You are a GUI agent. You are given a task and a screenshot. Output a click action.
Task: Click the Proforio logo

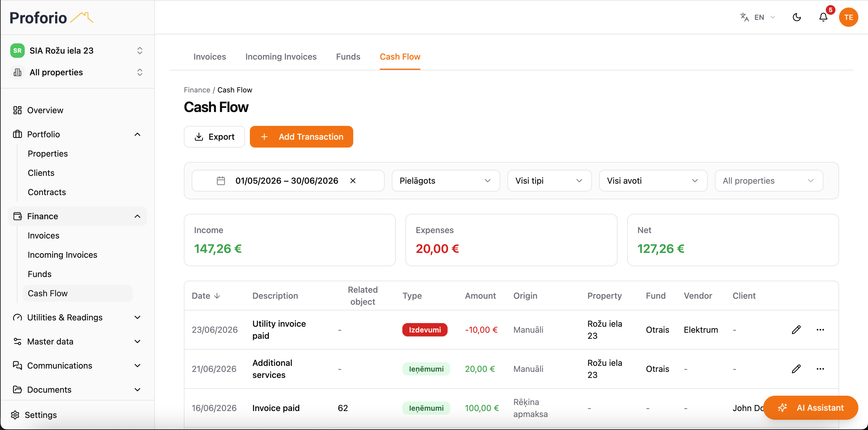click(51, 17)
